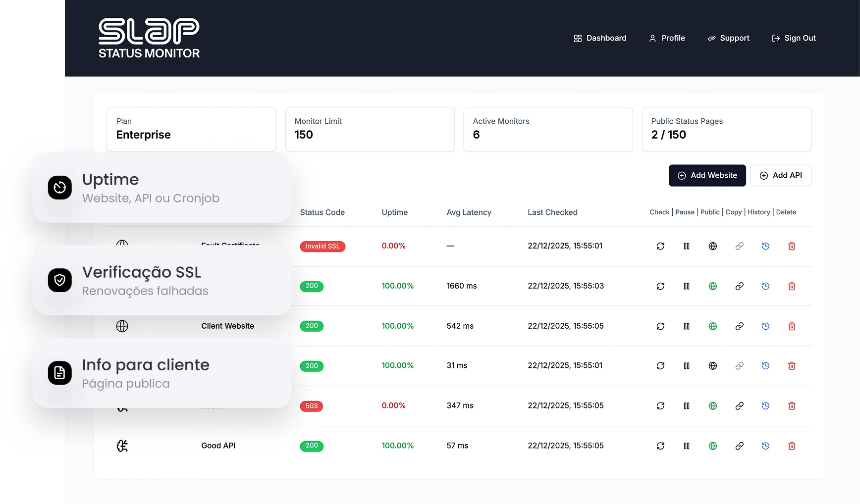Click the red Invalid SSL badge

(x=322, y=246)
